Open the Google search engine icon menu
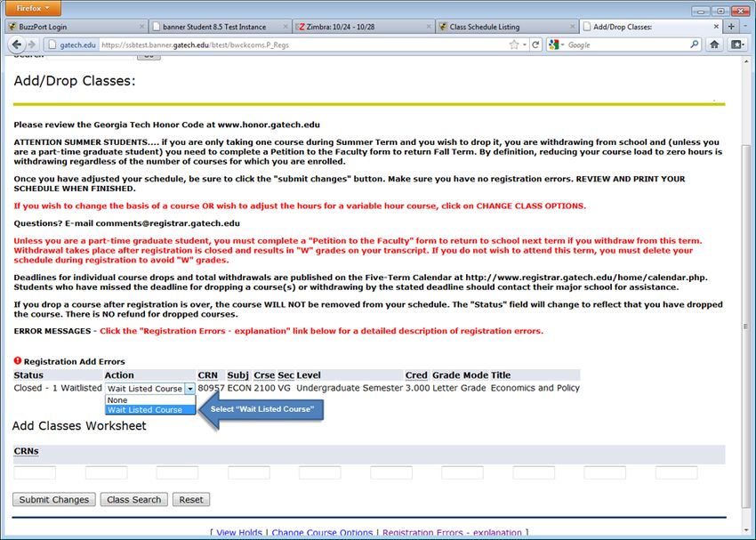 (x=554, y=44)
